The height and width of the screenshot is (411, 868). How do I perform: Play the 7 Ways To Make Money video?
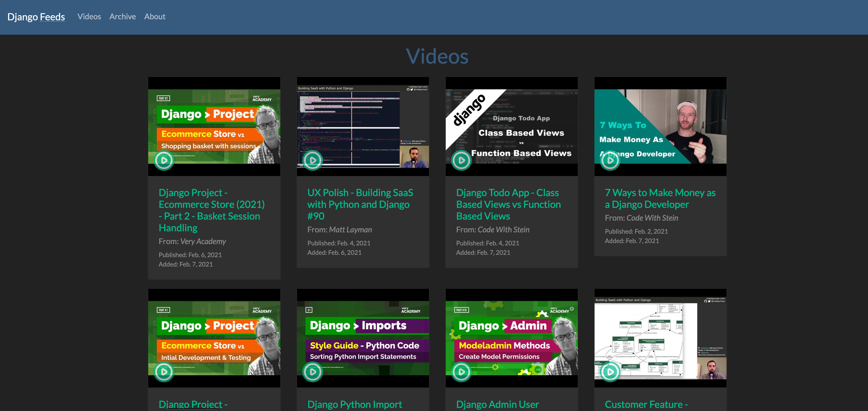610,161
